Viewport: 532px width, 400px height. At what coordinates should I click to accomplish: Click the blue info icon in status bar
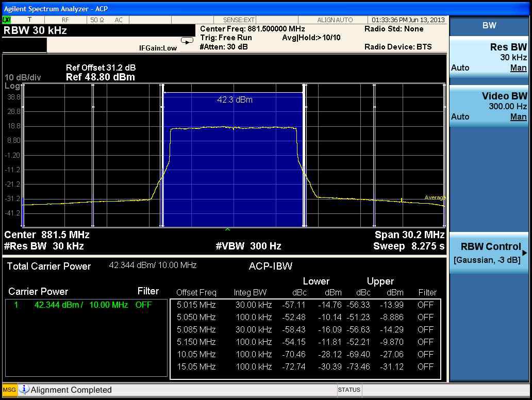pos(24,390)
